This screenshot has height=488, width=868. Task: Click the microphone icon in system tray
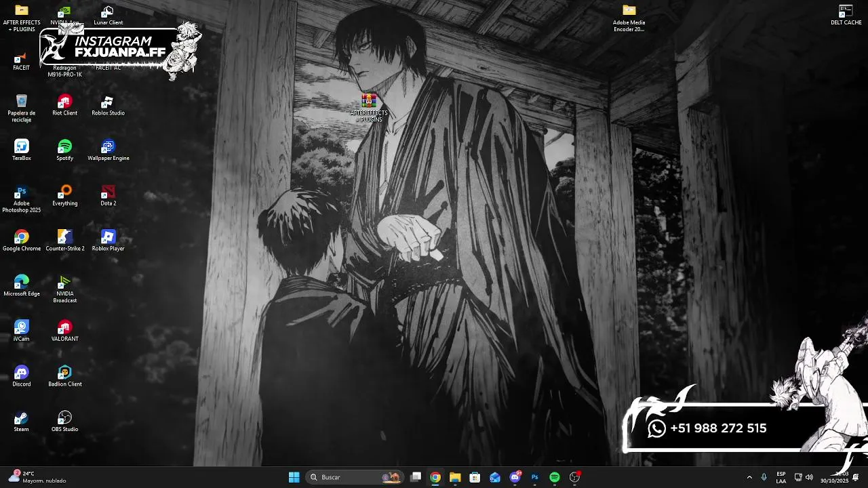click(x=764, y=477)
